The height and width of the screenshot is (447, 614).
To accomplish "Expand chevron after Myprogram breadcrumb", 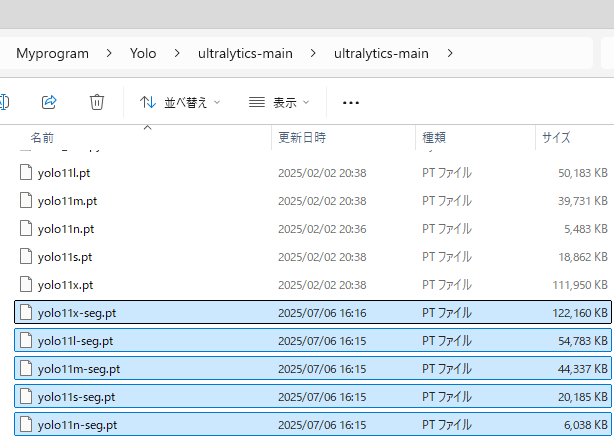I will tap(109, 53).
